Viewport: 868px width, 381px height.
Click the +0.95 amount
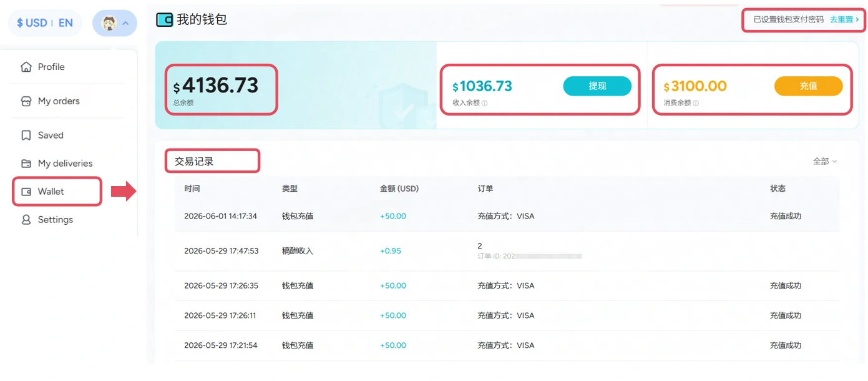(x=391, y=251)
